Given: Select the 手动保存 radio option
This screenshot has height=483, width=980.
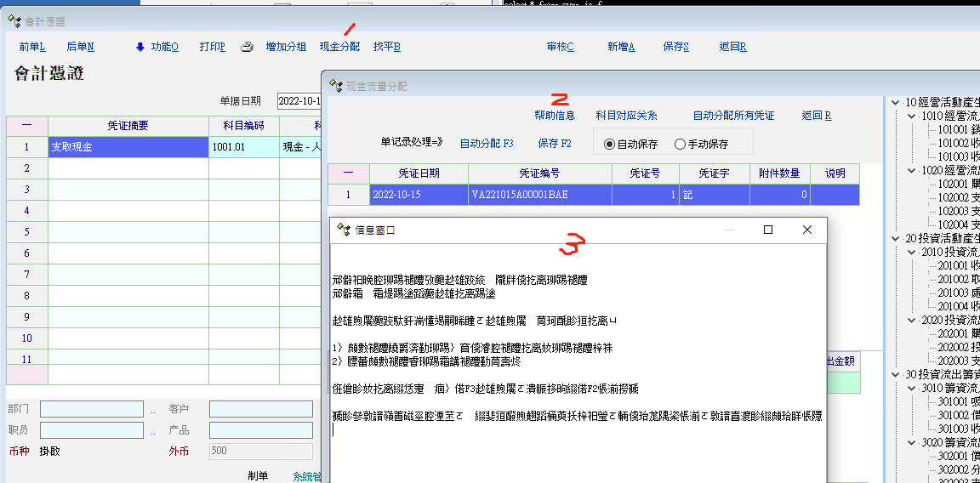Looking at the screenshot, I should pyautogui.click(x=680, y=145).
